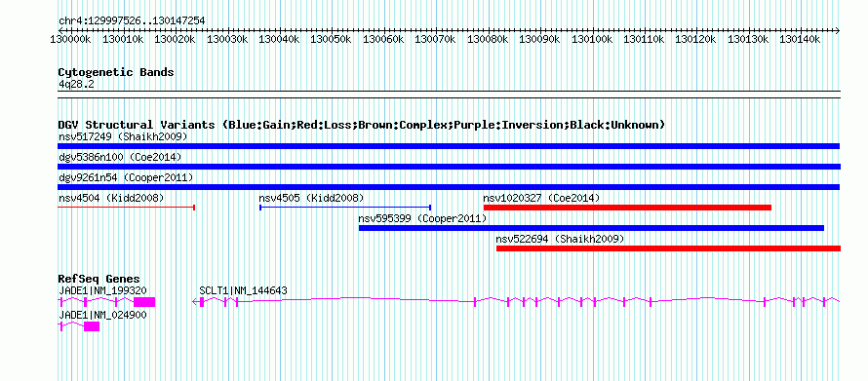868x381 pixels.
Task: Click the 130070k ruler tick label
Action: click(435, 40)
